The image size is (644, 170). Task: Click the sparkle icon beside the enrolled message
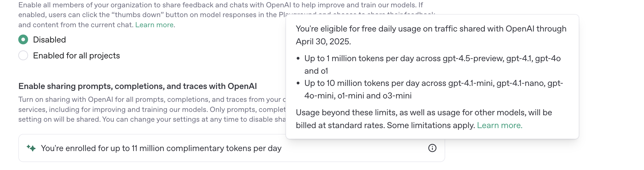coord(31,148)
